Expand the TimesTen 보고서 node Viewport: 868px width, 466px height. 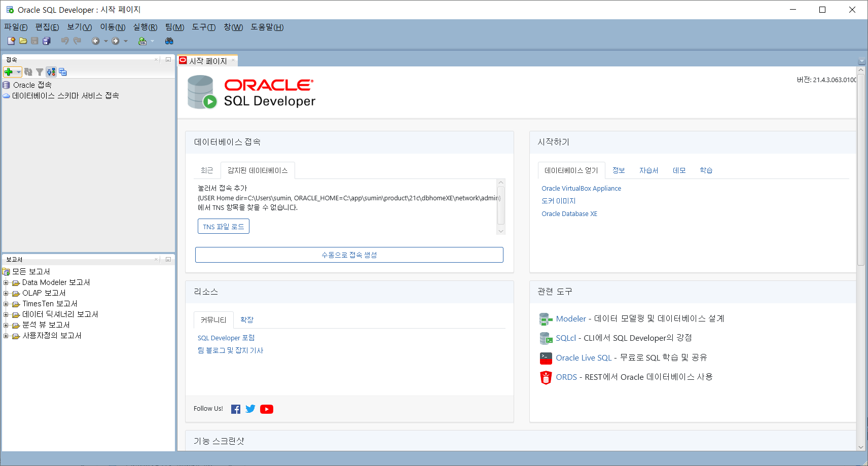(6, 304)
